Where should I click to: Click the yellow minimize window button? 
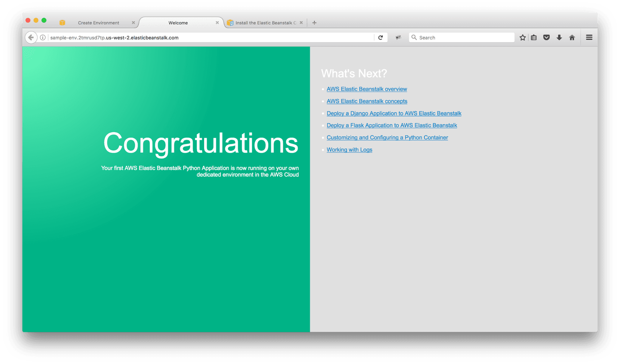(x=36, y=20)
